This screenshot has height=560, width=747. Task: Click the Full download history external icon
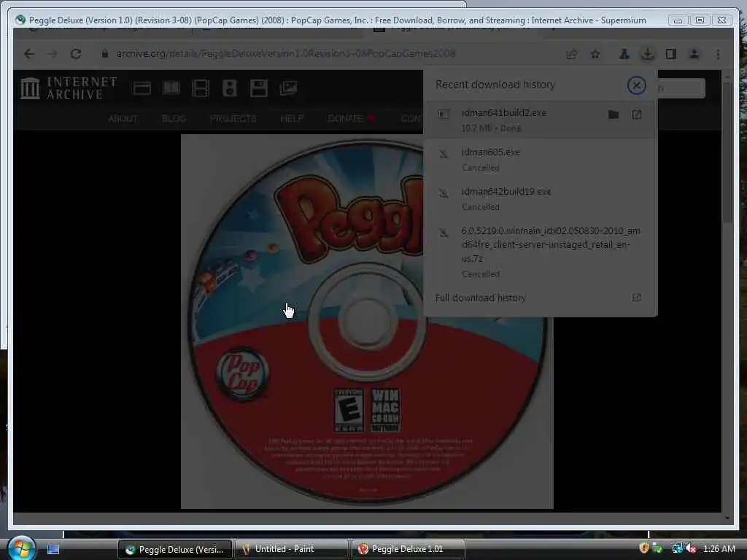click(636, 297)
